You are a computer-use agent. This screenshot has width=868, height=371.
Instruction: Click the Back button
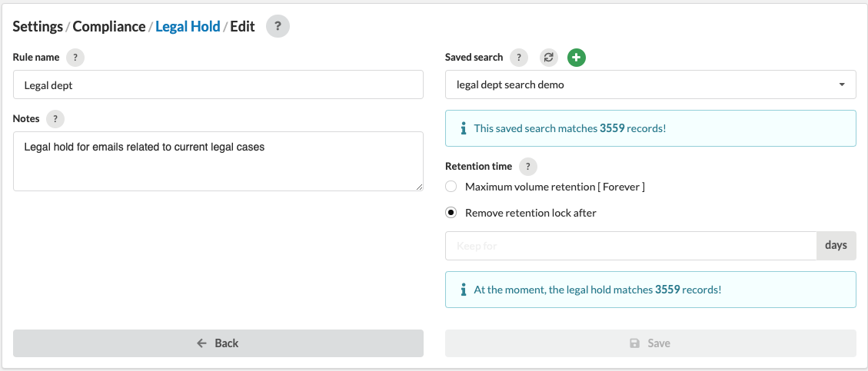[218, 343]
